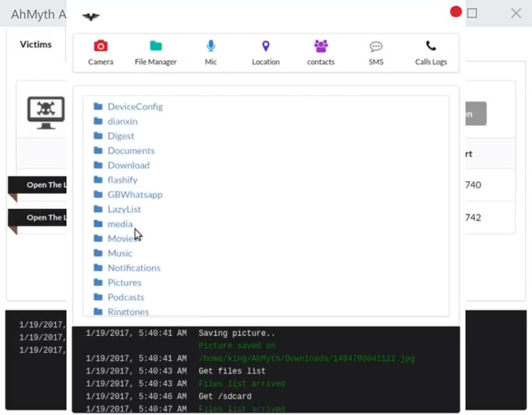The width and height of the screenshot is (532, 415).
Task: Click folder icon next to Podcasts
Action: pyautogui.click(x=98, y=297)
